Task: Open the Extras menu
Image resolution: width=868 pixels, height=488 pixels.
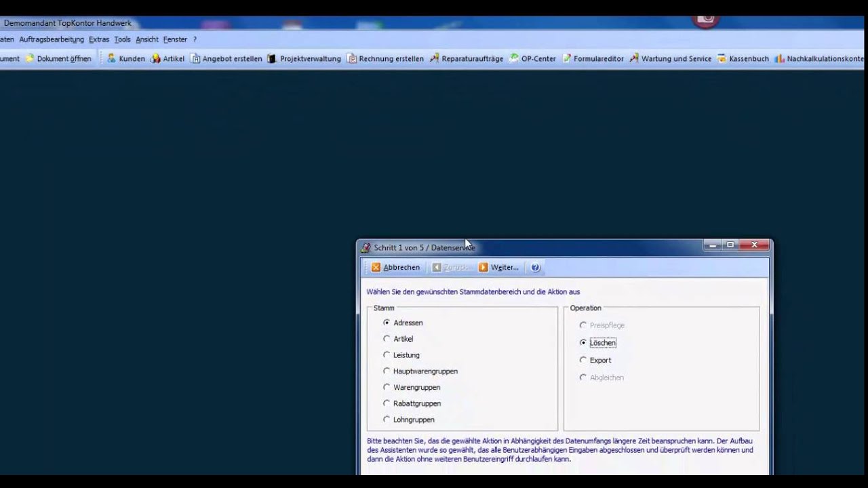Action: [99, 40]
